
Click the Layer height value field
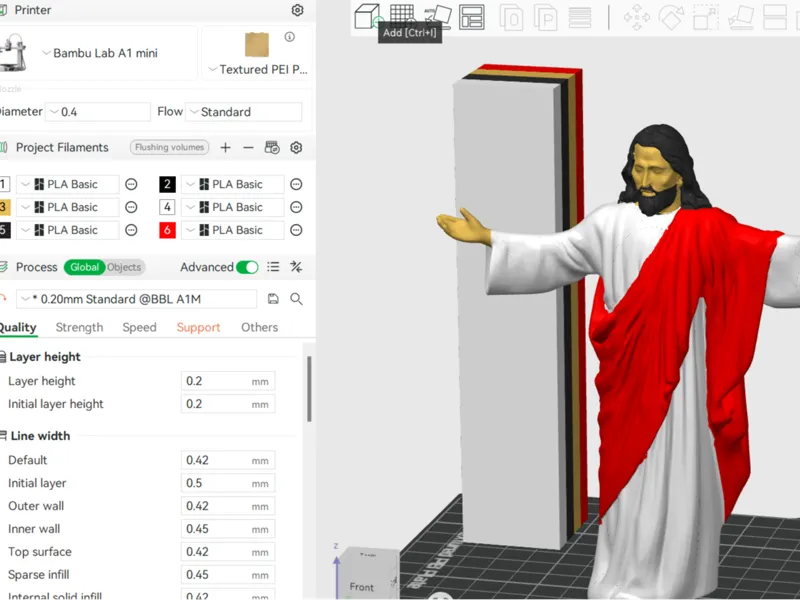tap(228, 381)
